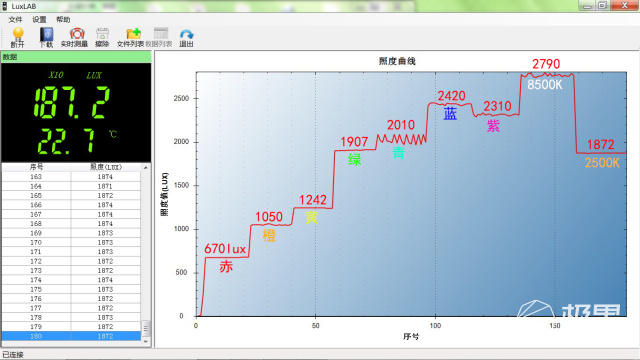Viewport: 640px width, 360px height.
Task: Select table row 177
Action: point(71,308)
